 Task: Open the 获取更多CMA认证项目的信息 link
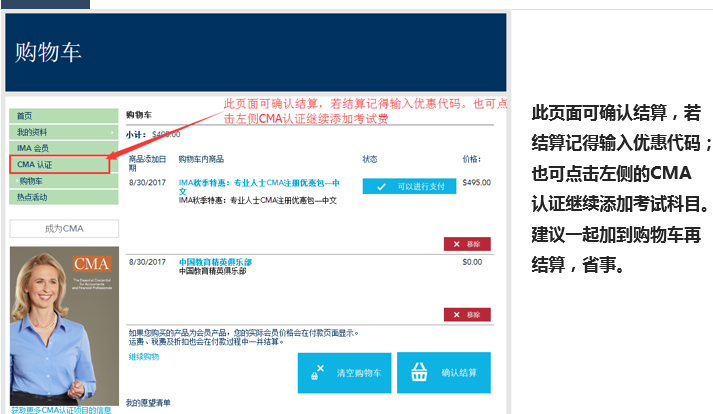click(61, 410)
